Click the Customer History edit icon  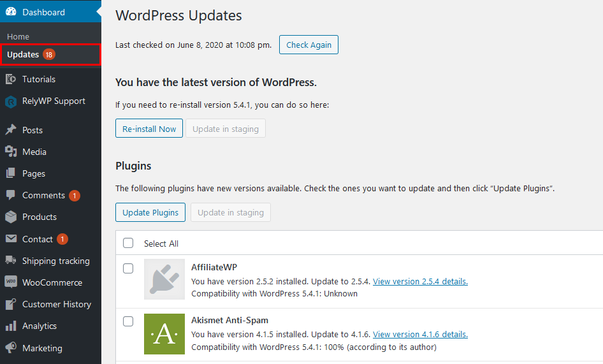11,304
